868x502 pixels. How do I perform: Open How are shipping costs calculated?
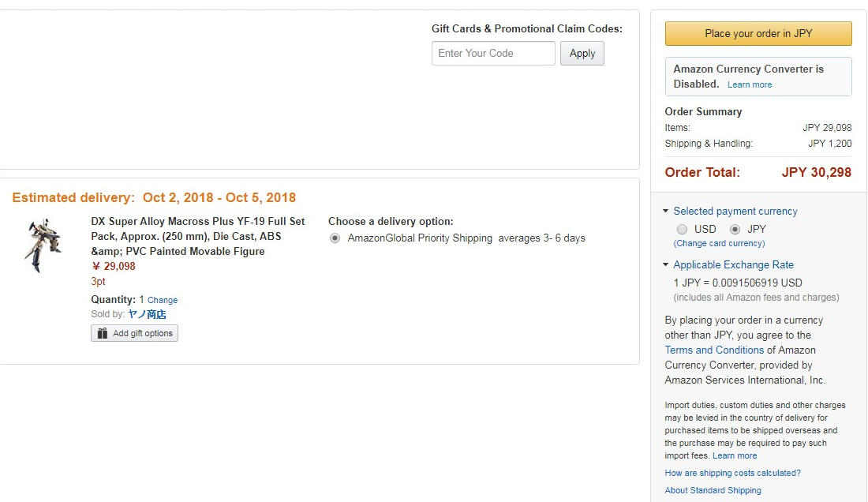point(732,473)
